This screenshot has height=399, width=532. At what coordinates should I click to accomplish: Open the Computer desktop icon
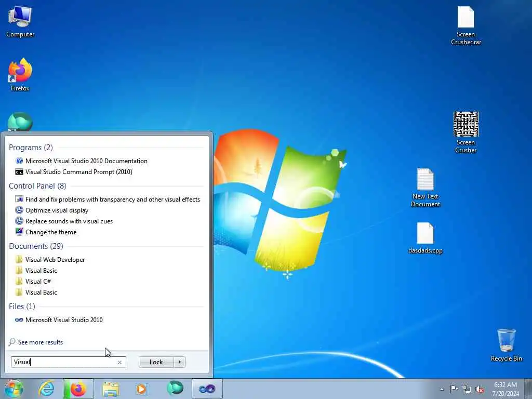click(20, 22)
